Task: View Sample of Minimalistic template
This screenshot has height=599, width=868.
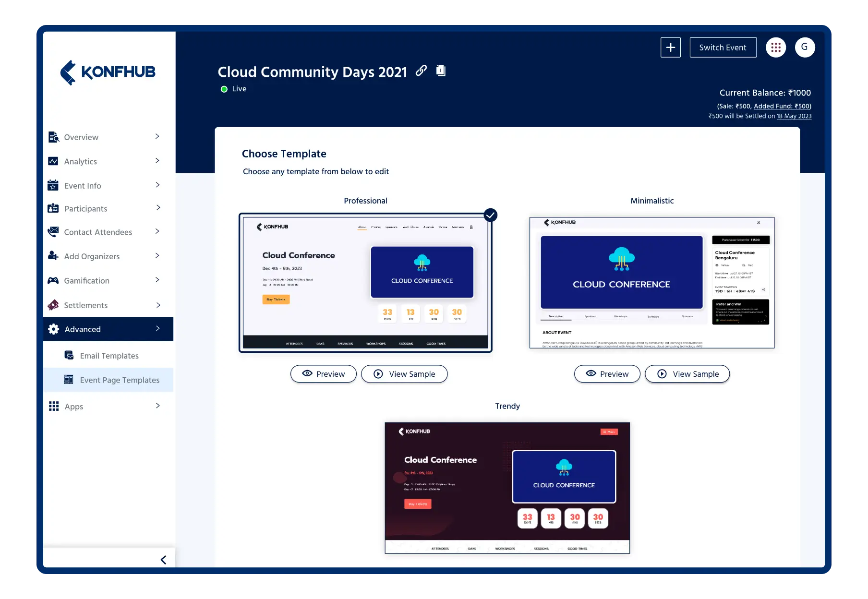Action: point(687,374)
